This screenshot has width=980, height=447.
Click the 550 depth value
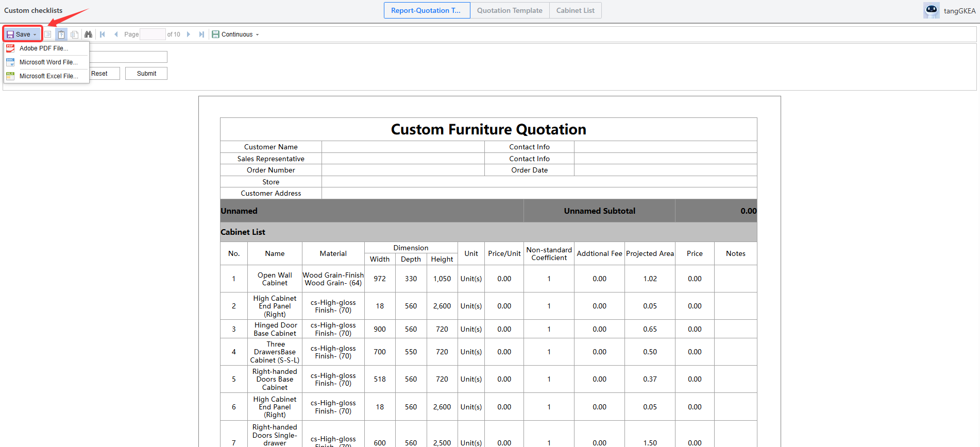click(x=411, y=352)
